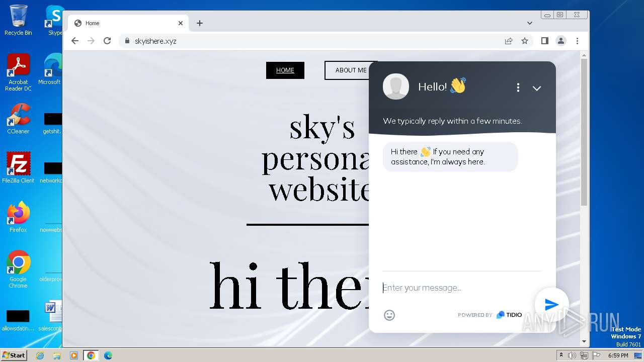This screenshot has height=362, width=644.
Task: Bookmark this tab with the star icon
Action: coord(525,41)
